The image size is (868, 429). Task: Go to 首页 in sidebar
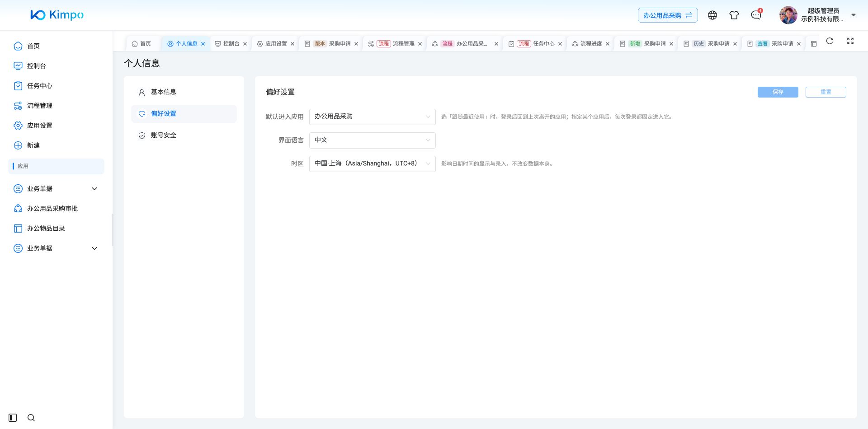[x=57, y=46]
